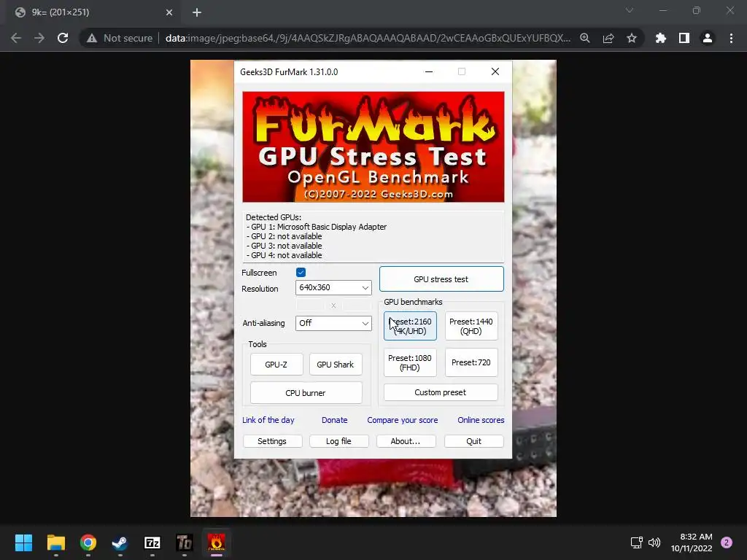Open the Compare your score link
Viewport: 747px width, 560px height.
coord(403,420)
